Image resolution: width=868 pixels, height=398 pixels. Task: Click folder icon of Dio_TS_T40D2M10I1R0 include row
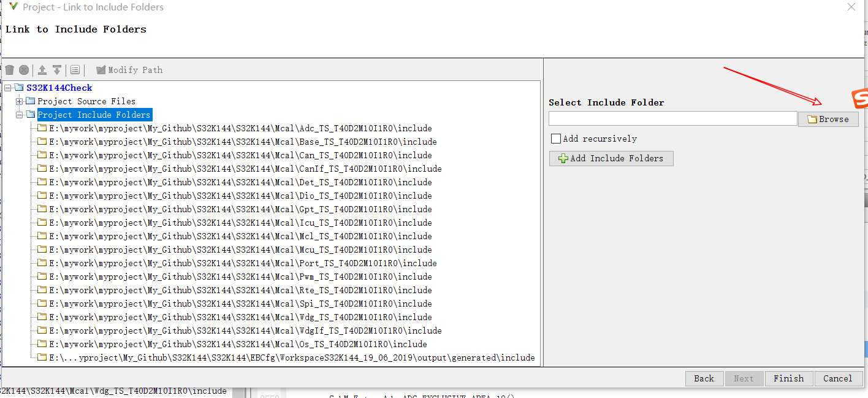42,196
